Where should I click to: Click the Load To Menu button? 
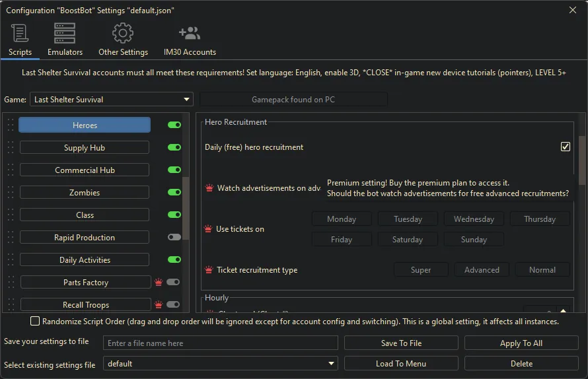(x=401, y=363)
